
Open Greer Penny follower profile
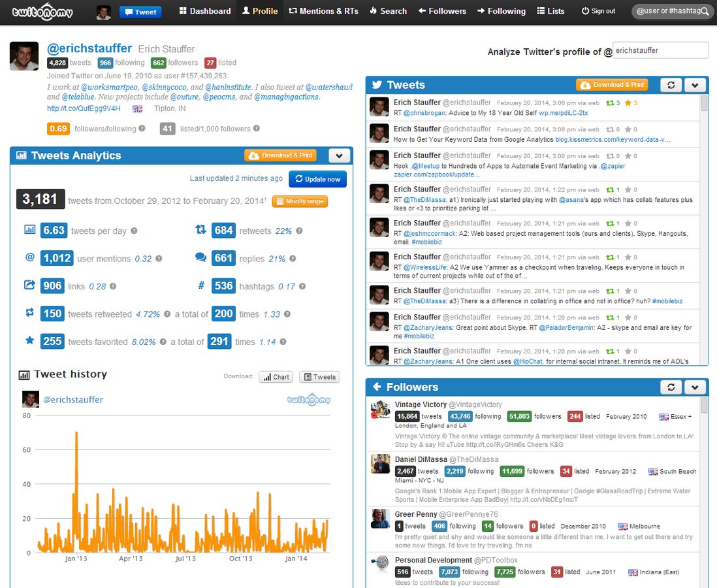416,514
